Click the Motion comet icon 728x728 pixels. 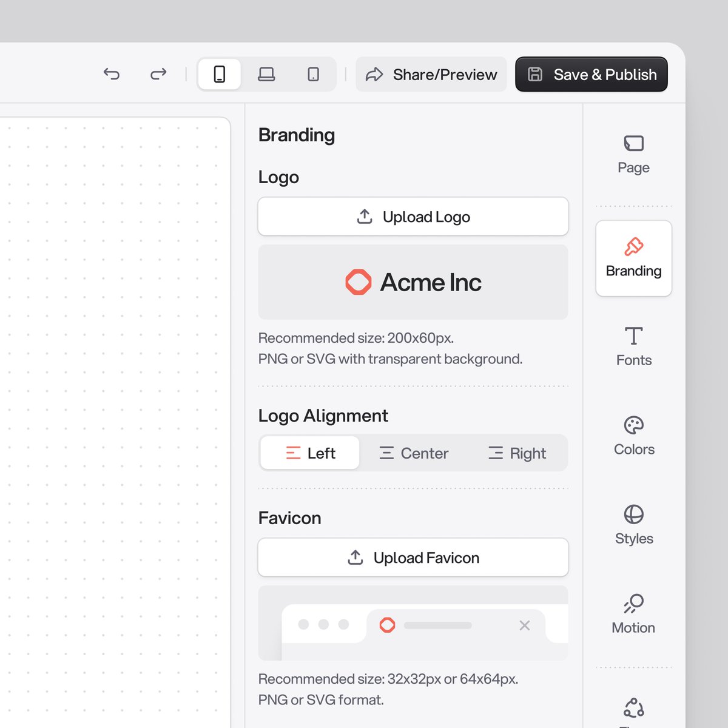tap(634, 603)
